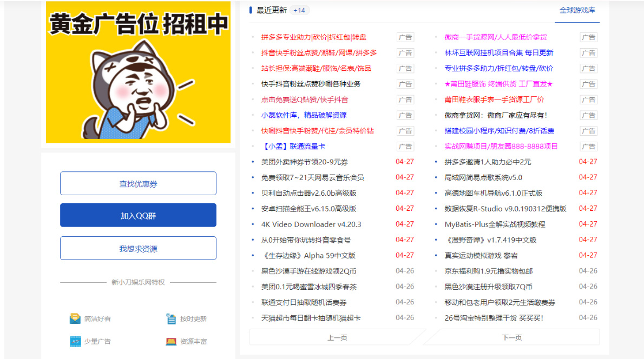Click the laptop icon beside 资源丰富

click(172, 341)
